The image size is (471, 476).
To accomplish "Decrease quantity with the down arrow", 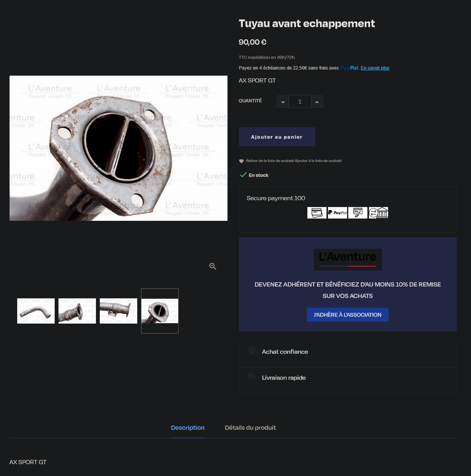I will click(x=283, y=102).
